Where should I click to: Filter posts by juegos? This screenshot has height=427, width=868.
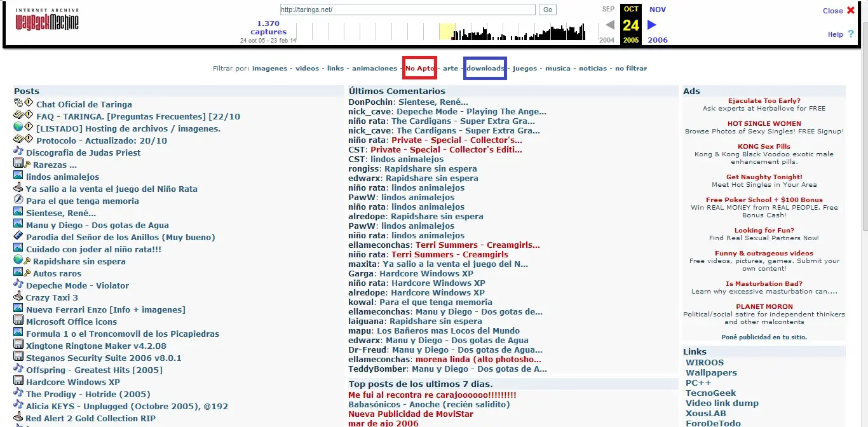[x=525, y=68]
